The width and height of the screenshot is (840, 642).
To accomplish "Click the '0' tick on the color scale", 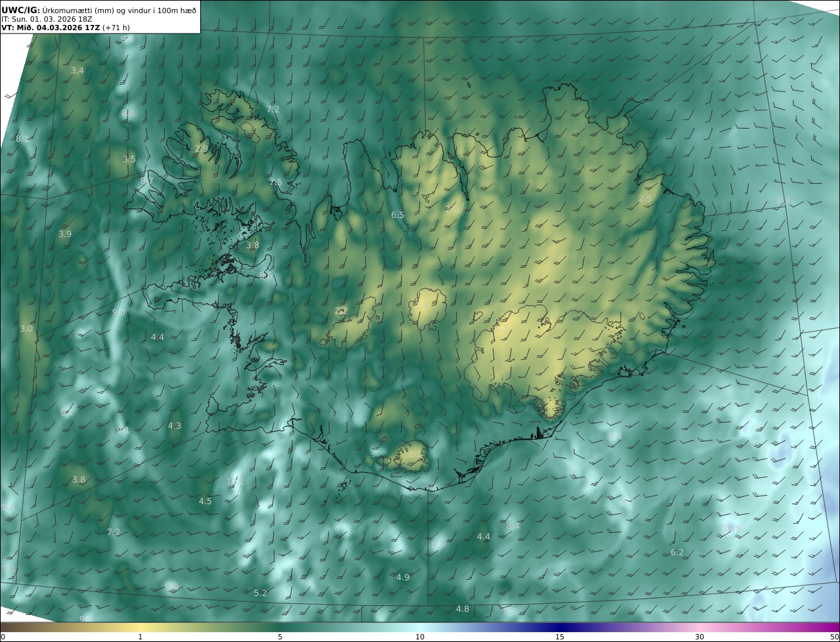I will [x=3, y=637].
